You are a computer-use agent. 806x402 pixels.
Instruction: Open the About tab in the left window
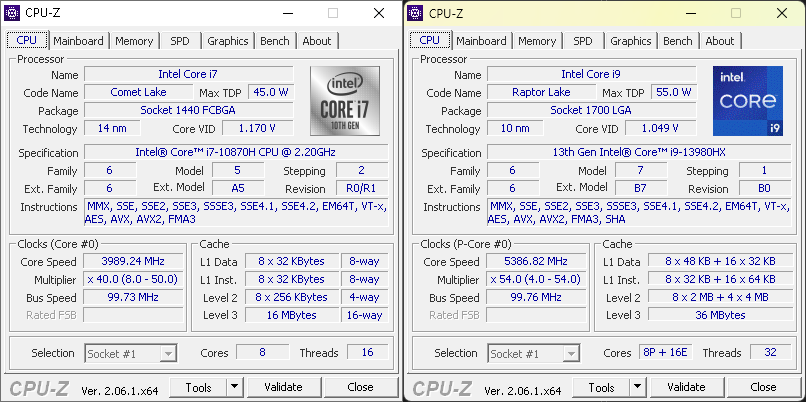(x=317, y=41)
